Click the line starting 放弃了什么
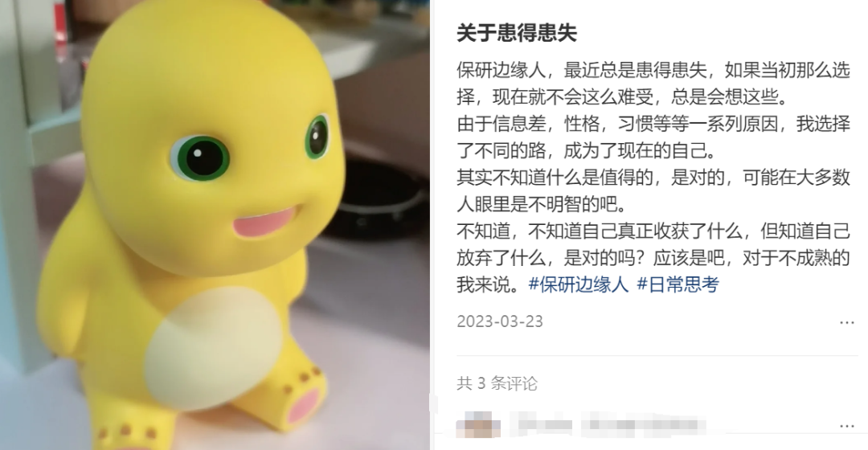868x450 pixels. [653, 258]
